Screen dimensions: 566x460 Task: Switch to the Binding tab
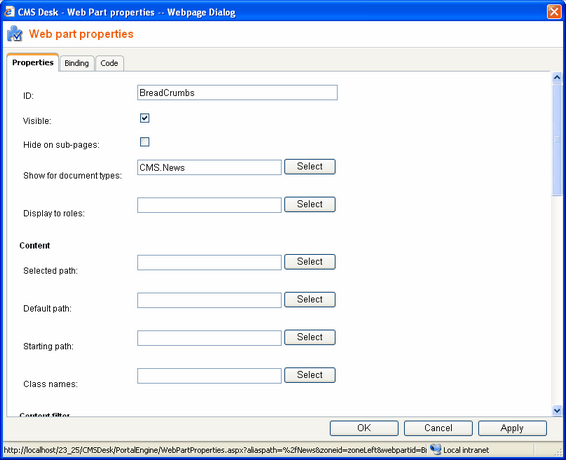[x=77, y=63]
